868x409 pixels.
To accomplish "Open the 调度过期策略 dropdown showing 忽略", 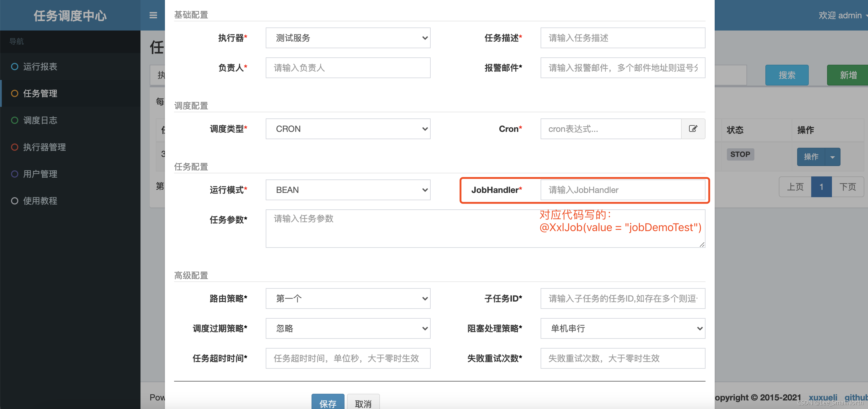I will (348, 328).
